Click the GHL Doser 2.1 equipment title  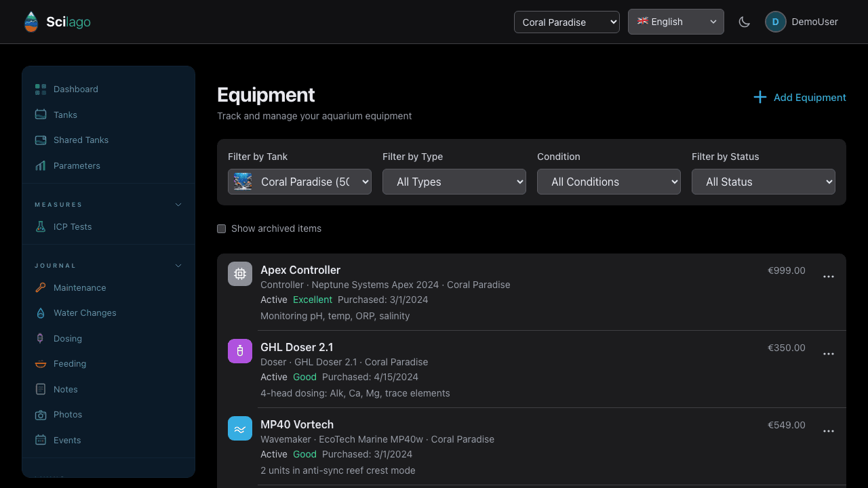[297, 347]
